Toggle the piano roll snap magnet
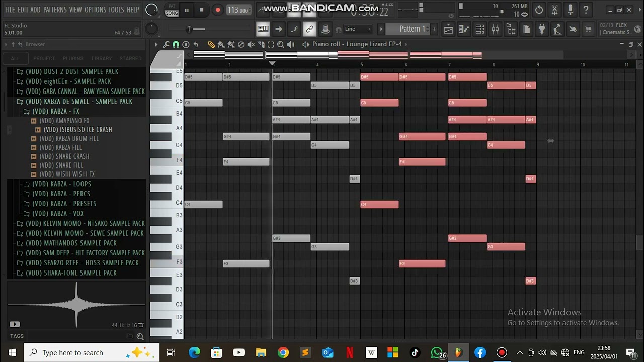644x362 pixels. pyautogui.click(x=176, y=45)
